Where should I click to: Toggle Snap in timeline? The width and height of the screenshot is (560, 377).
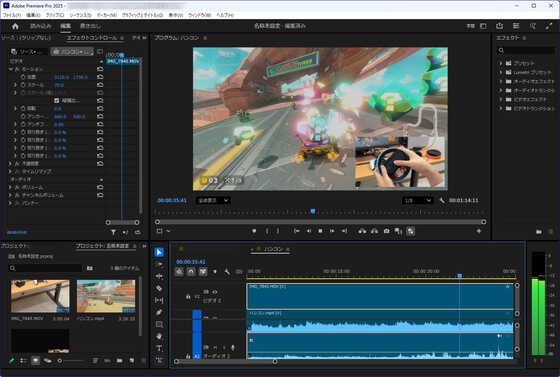[191, 272]
